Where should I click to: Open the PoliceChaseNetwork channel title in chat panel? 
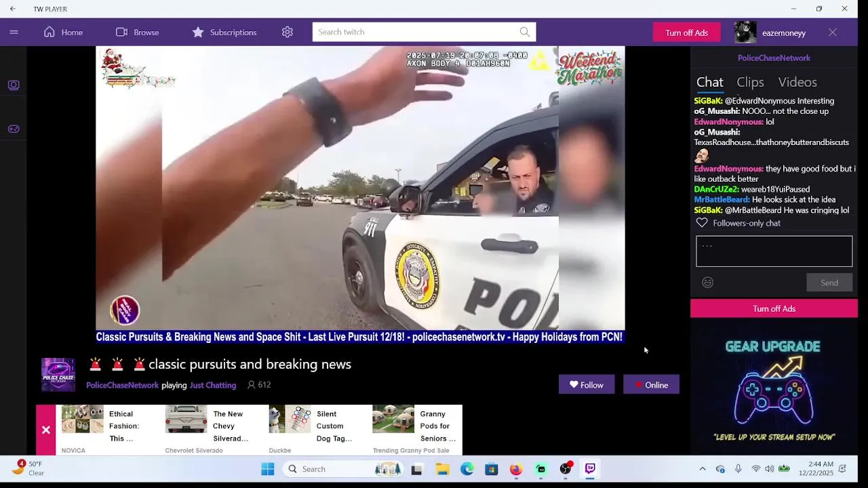774,58
